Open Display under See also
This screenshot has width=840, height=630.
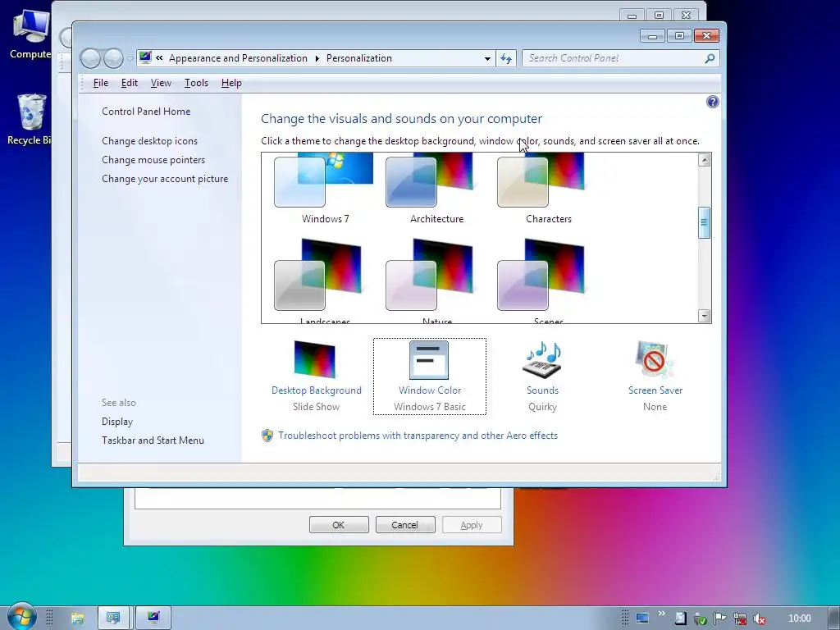[116, 422]
